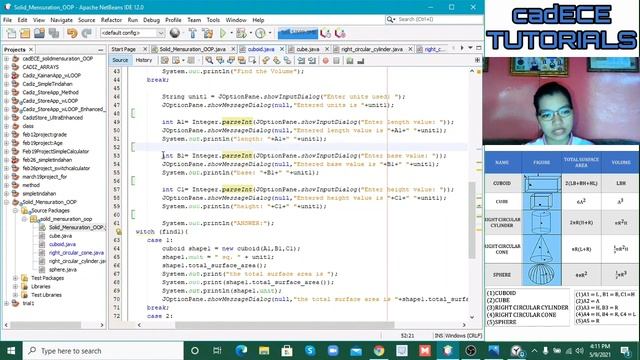The height and width of the screenshot is (360, 640).
Task: Click the editor horizontal scrollbar thumb
Action: pos(285,325)
